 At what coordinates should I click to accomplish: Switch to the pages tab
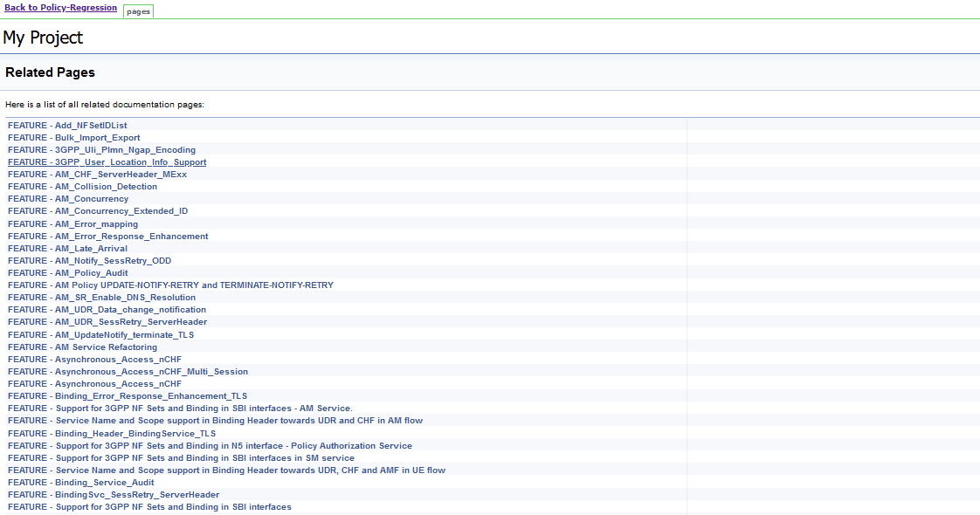[137, 11]
